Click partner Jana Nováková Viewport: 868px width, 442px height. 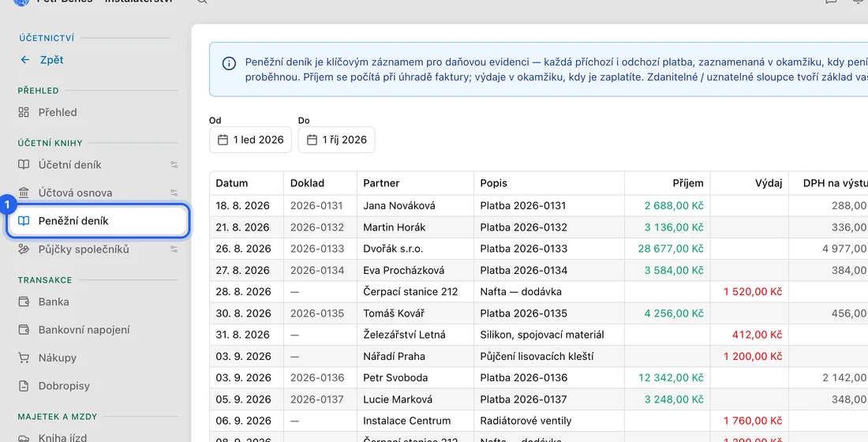click(x=399, y=206)
